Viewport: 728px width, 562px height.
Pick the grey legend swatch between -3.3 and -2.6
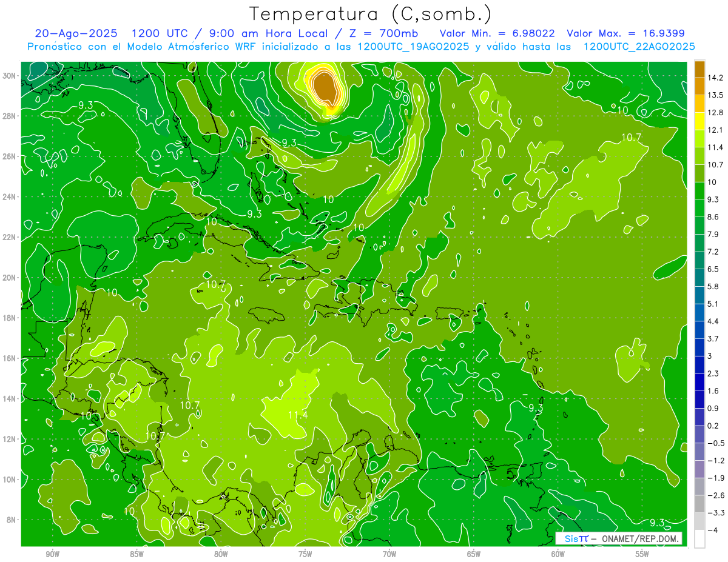coord(699,504)
